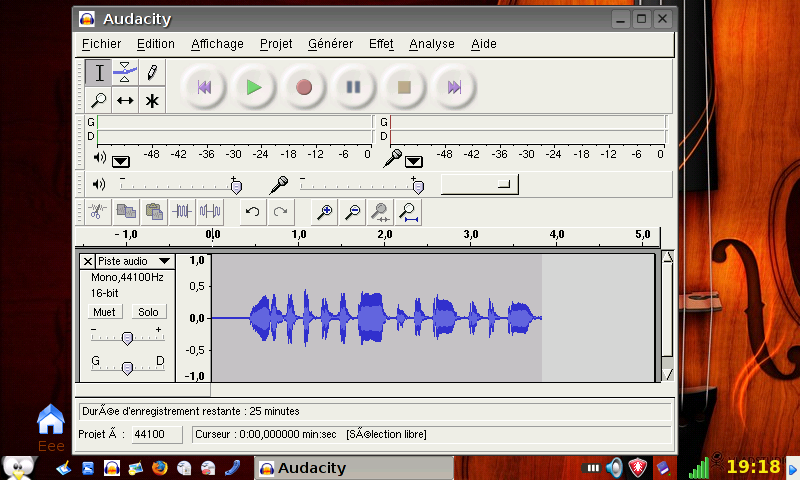Zoom out of the waveform

coord(353,211)
